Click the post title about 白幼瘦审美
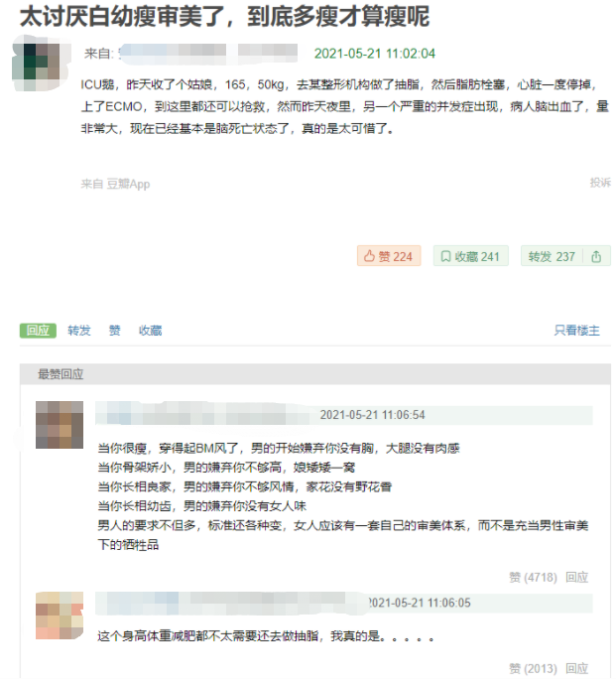 point(224,16)
